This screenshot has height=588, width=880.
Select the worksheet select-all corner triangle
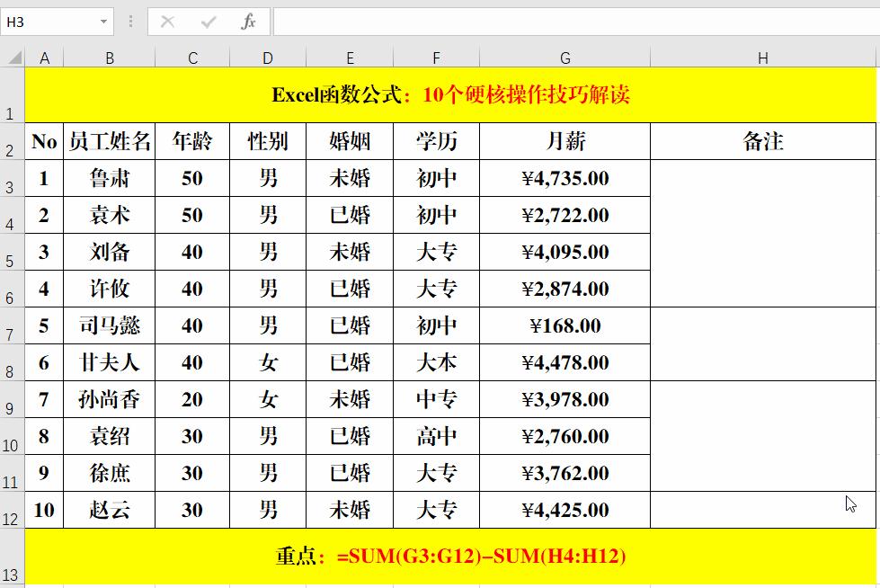(x=13, y=57)
